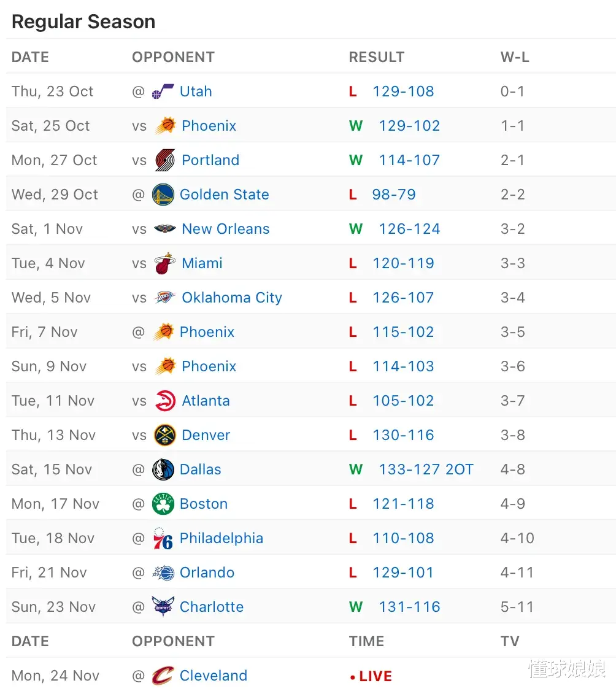Click the Atlanta Hawks logo
616x691 pixels.
coord(165,401)
